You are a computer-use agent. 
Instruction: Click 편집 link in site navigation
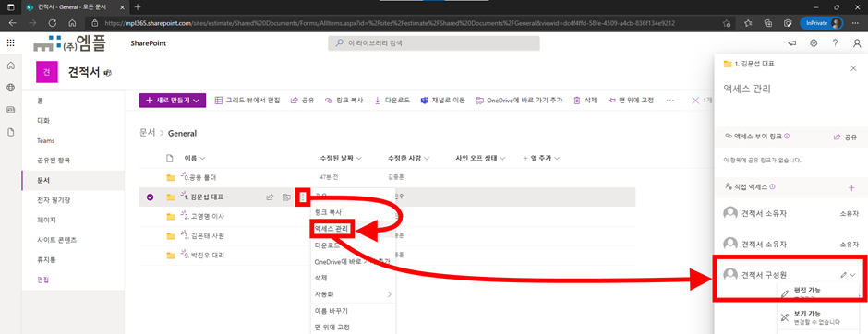pos(43,280)
